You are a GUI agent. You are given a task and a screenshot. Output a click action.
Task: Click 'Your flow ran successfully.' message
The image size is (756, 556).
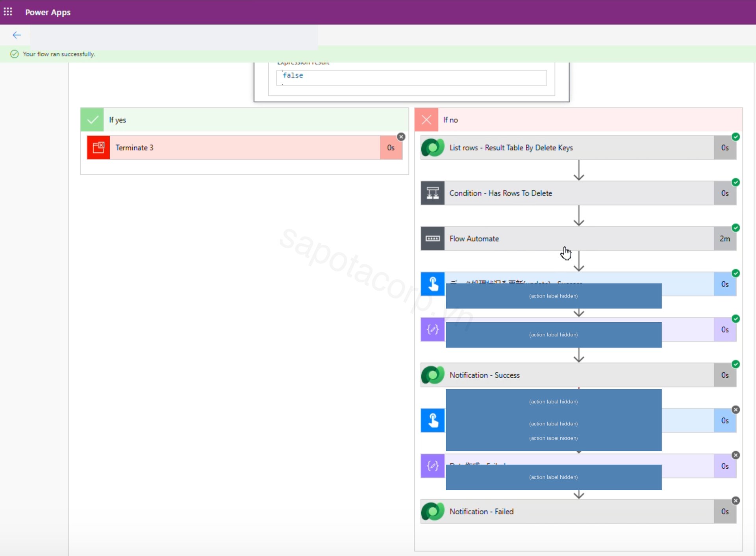[59, 54]
